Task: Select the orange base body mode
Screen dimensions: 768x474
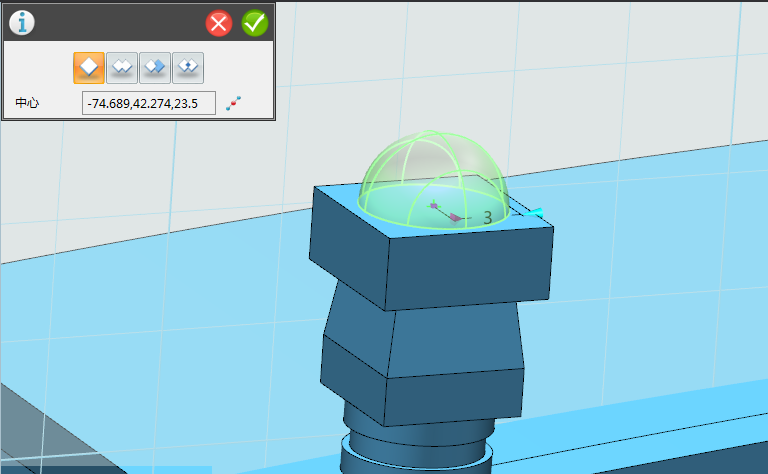Action: coord(89,67)
